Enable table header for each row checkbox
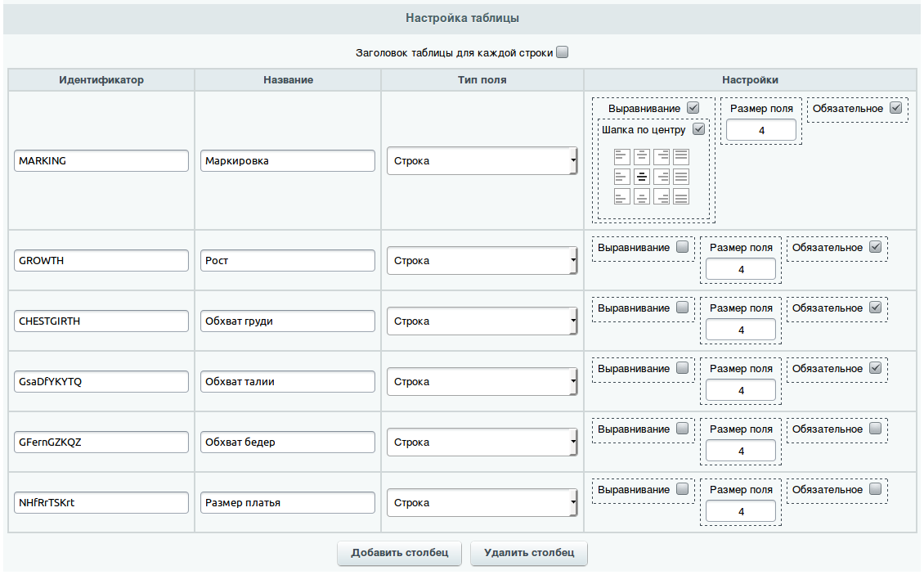This screenshot has height=575, width=924. point(562,53)
